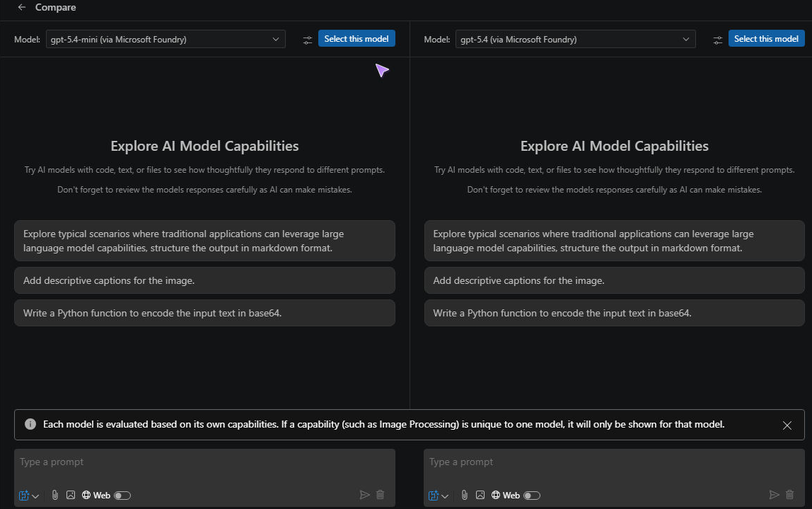Choose the image captions suggestion in right pane
This screenshot has height=509, width=812.
614,280
